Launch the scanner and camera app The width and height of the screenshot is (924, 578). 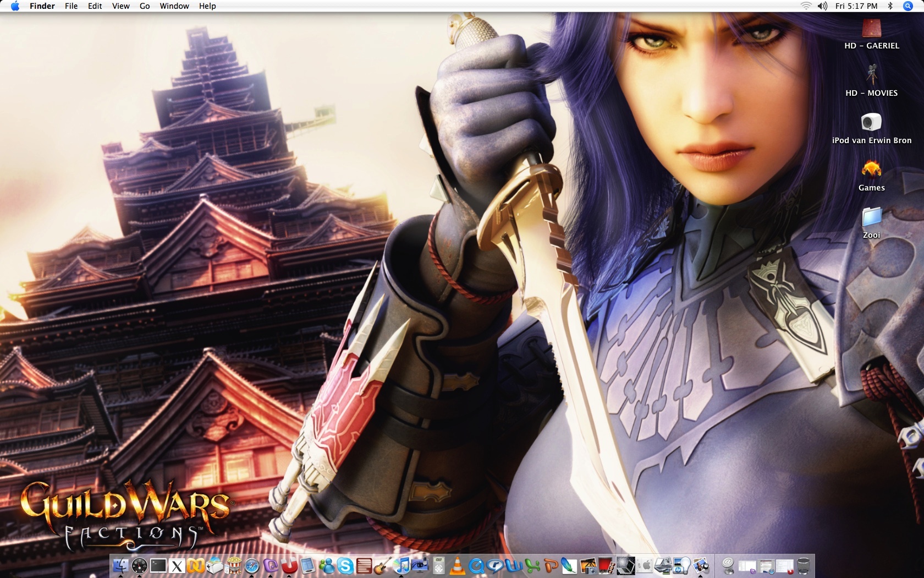(x=663, y=565)
